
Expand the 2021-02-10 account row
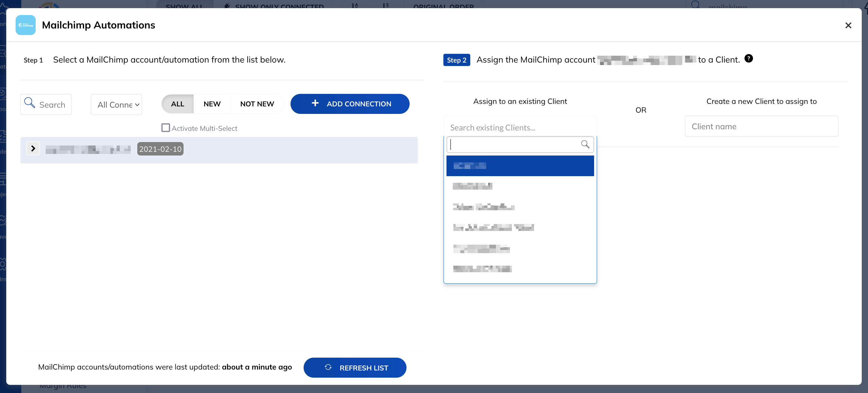coord(33,148)
